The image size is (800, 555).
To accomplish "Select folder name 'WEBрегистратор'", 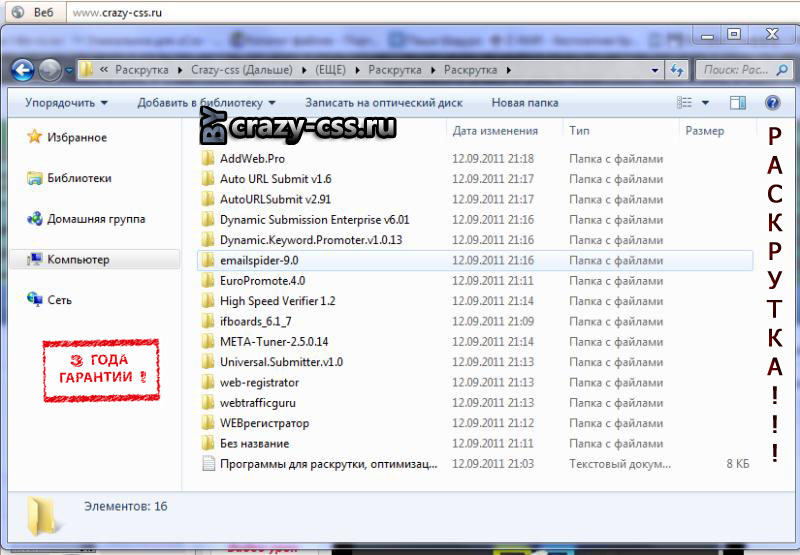I will pos(264,423).
